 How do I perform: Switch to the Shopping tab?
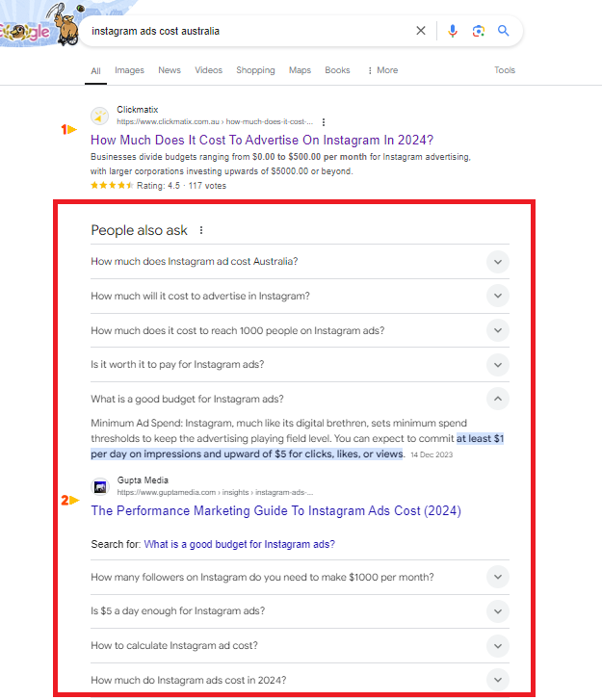pos(255,70)
